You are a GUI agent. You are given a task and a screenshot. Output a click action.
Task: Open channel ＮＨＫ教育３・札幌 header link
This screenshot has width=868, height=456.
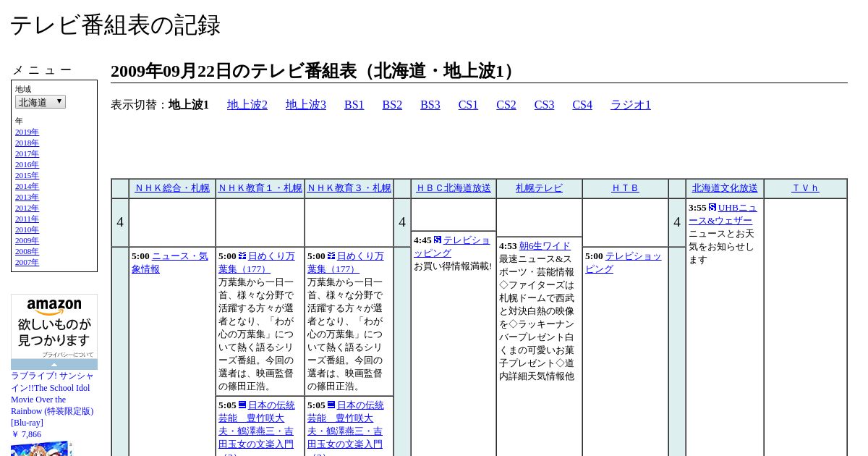tap(349, 188)
